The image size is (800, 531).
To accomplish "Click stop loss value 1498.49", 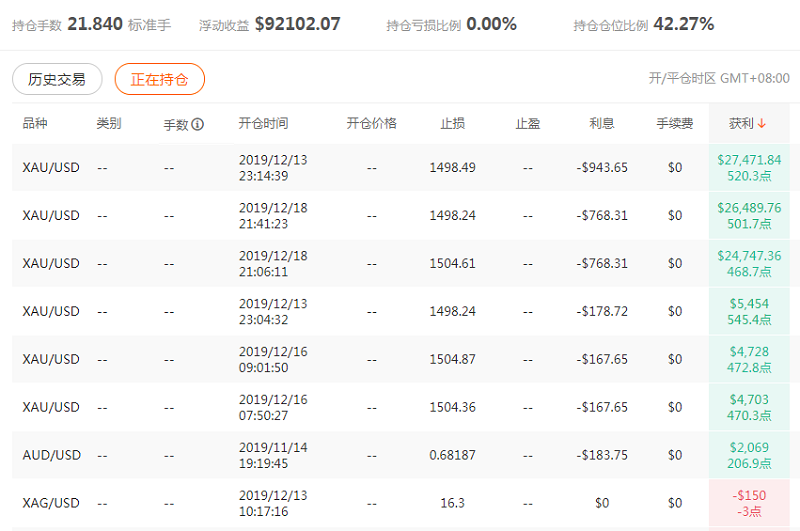I will coord(453,168).
